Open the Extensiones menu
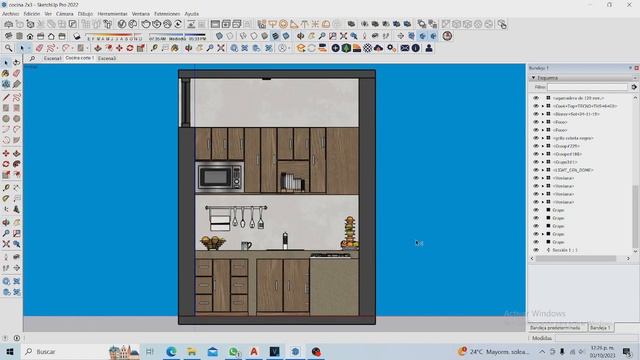 [167, 13]
